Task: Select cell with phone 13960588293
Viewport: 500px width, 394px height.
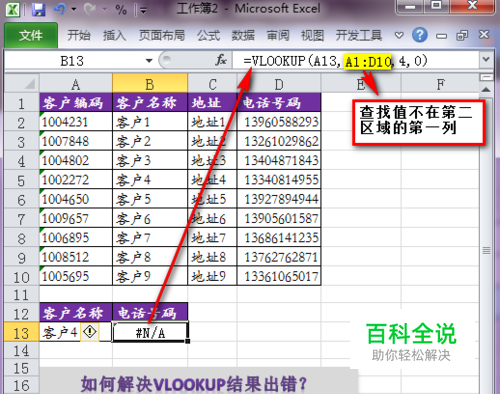Action: [x=279, y=122]
